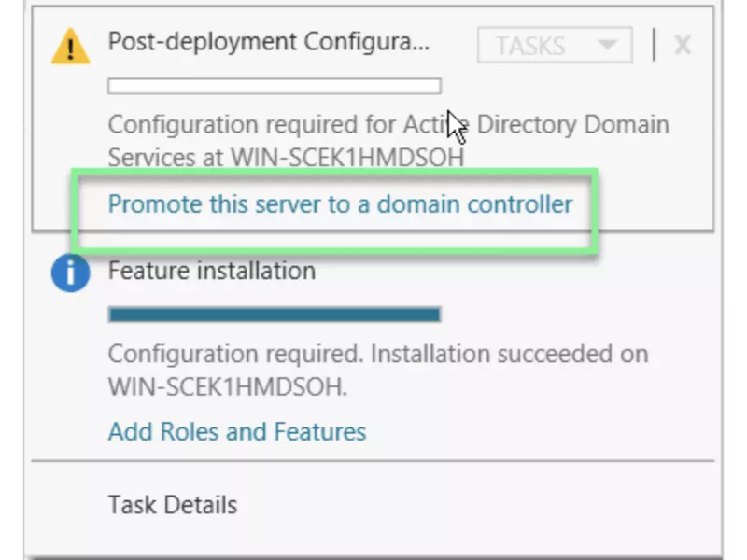Open the TASKS dropdown
The width and height of the screenshot is (747, 560).
pos(554,45)
